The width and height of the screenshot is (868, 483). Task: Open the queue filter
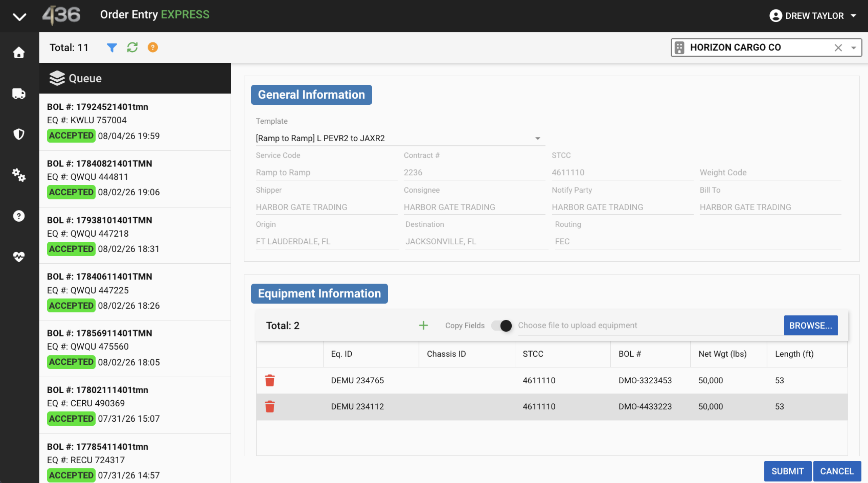point(112,47)
